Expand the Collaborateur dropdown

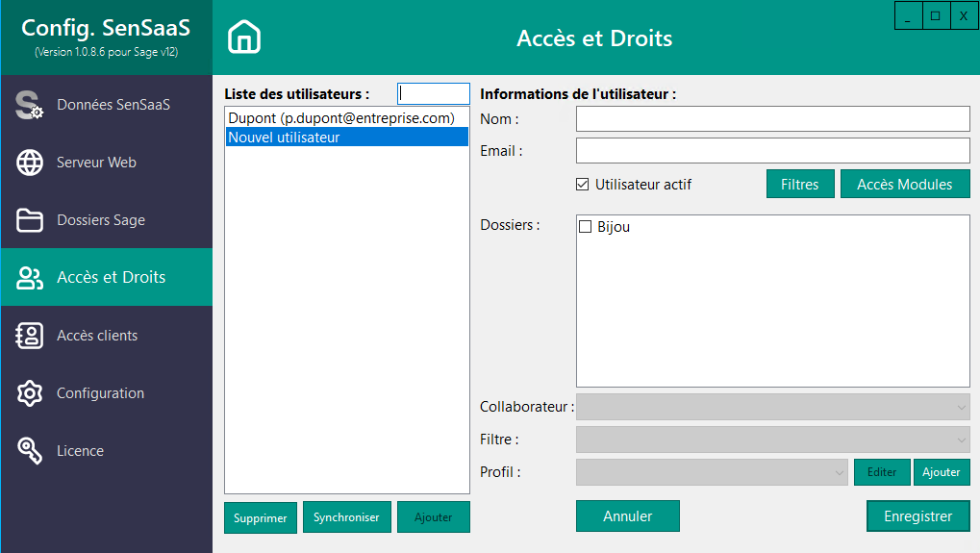tap(772, 408)
